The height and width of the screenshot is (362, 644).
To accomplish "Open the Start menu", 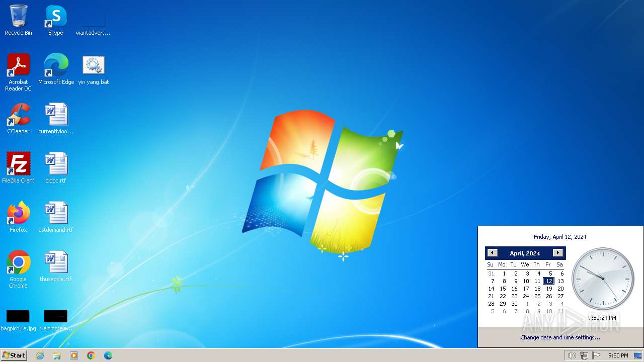I will tap(14, 355).
